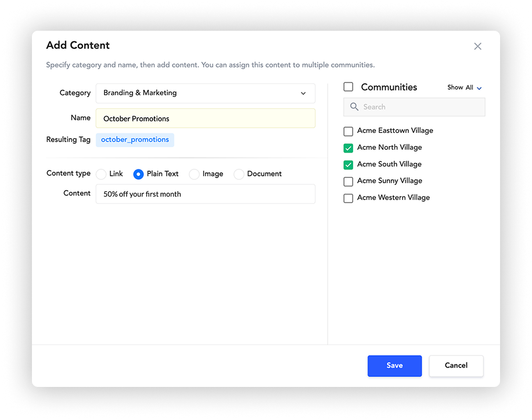
Task: Click the Communities heading text
Action: [389, 87]
